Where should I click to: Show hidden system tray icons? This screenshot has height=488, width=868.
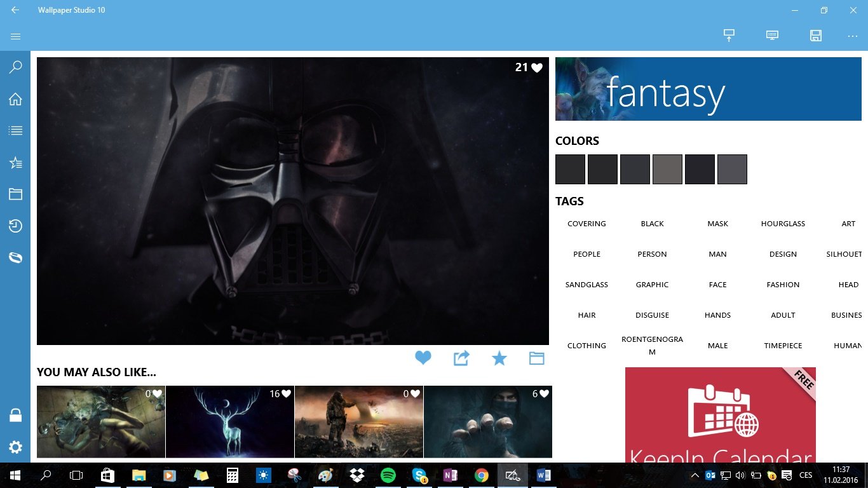click(695, 475)
